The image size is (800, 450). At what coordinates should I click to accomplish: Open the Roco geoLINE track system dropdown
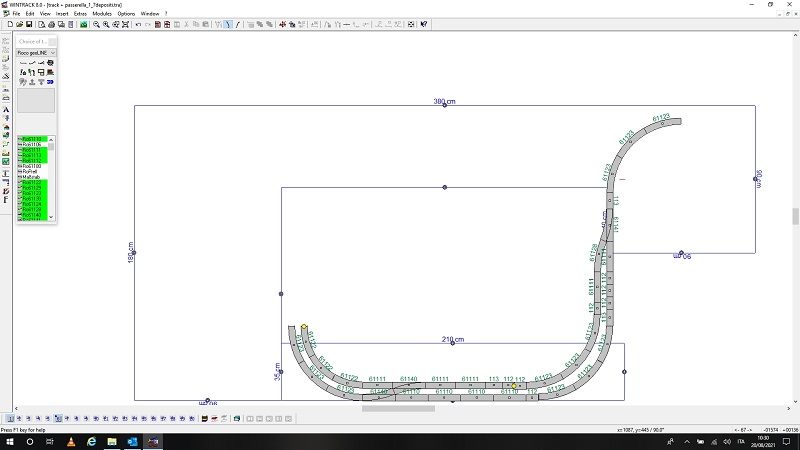36,52
